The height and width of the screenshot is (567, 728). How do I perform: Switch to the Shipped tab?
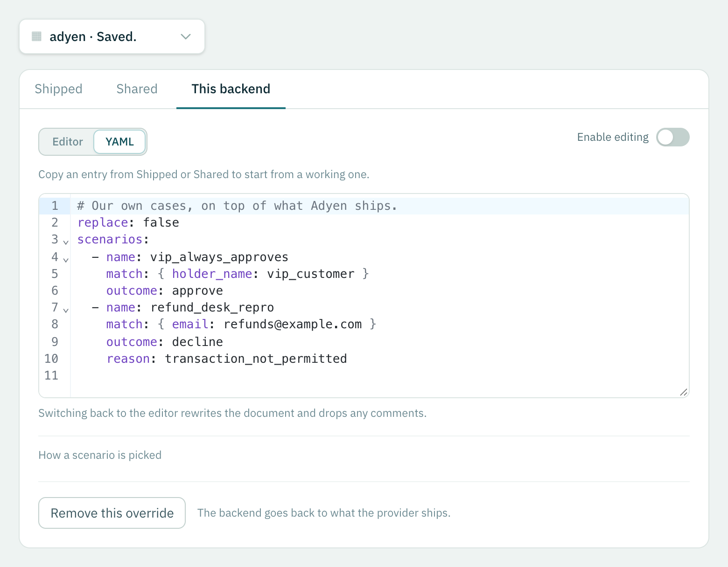pos(58,89)
